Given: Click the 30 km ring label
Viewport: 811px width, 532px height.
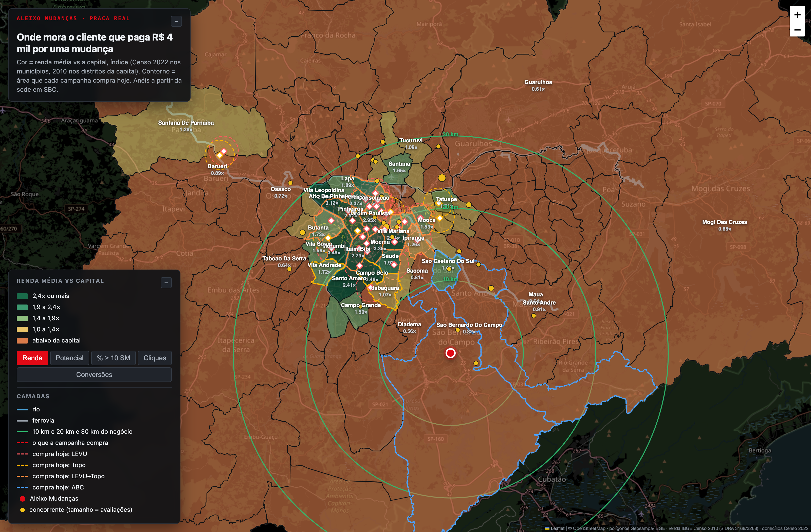Looking at the screenshot, I should pyautogui.click(x=450, y=135).
